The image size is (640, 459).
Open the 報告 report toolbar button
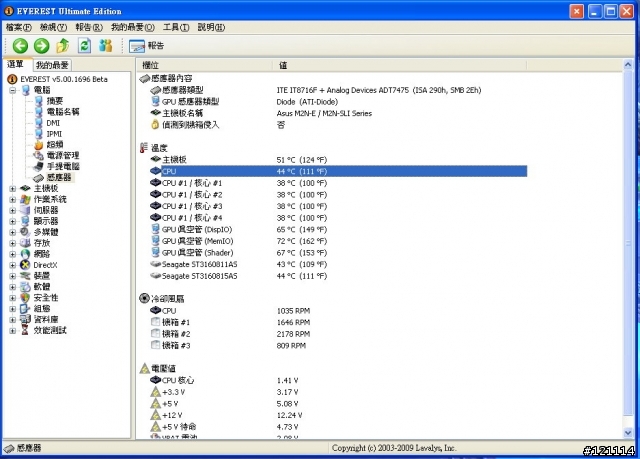pos(147,46)
